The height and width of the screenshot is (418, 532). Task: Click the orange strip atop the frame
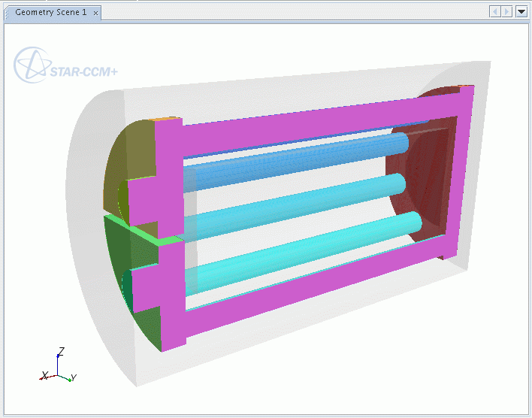167,119
